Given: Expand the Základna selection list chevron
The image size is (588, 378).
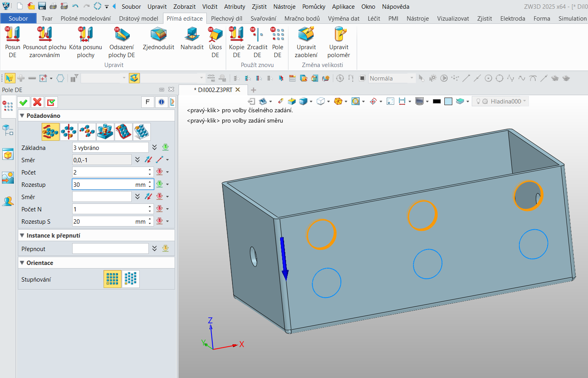Looking at the screenshot, I should coord(155,148).
